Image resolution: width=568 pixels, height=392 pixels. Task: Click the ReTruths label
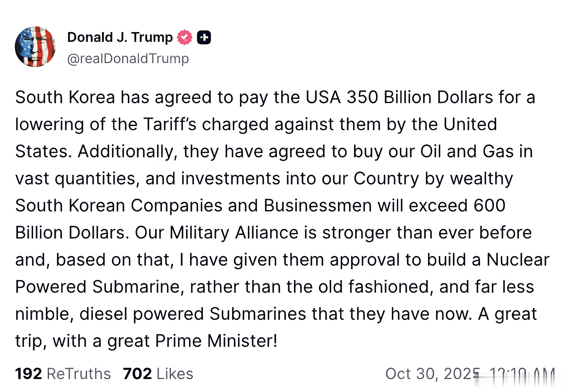(79, 374)
